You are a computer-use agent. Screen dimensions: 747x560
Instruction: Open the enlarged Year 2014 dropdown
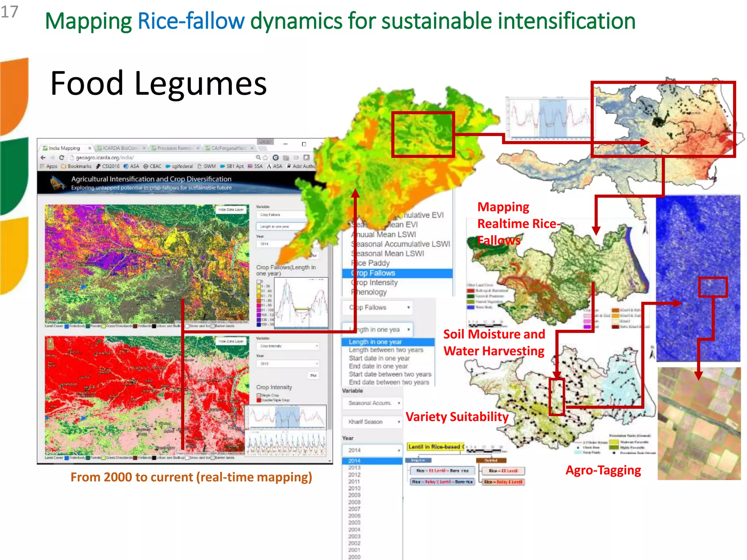(x=372, y=450)
